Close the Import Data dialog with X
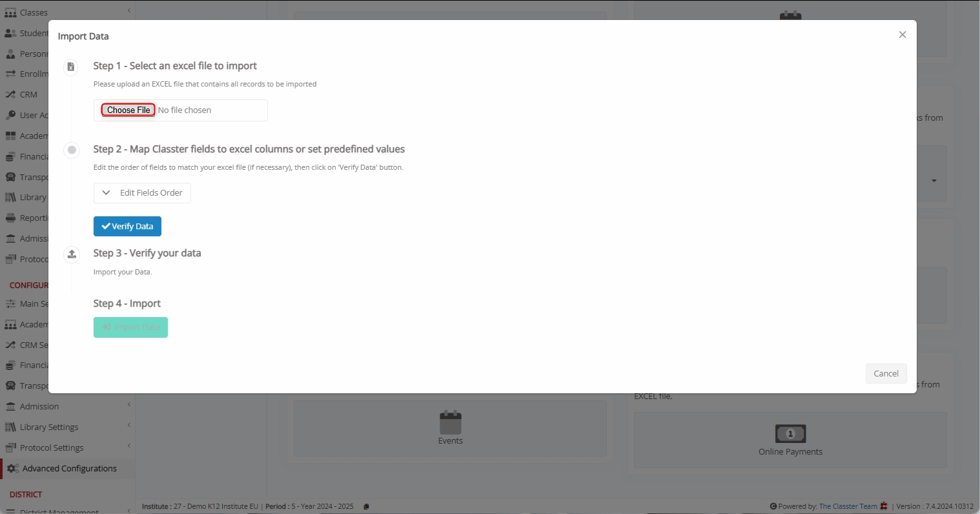The height and width of the screenshot is (514, 980). (x=903, y=35)
